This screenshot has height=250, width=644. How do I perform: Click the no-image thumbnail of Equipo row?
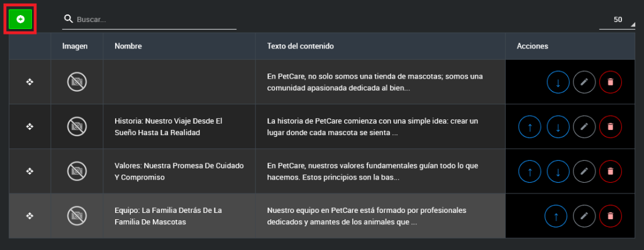tap(77, 216)
